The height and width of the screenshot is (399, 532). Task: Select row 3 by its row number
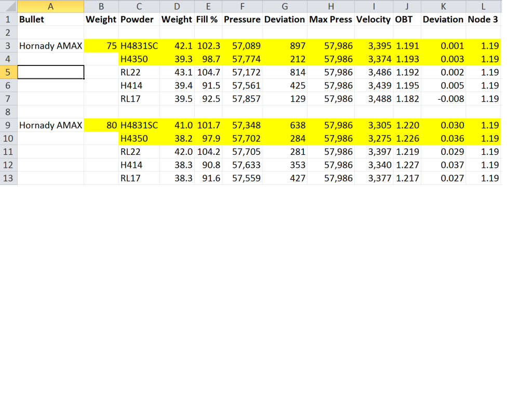pyautogui.click(x=8, y=46)
